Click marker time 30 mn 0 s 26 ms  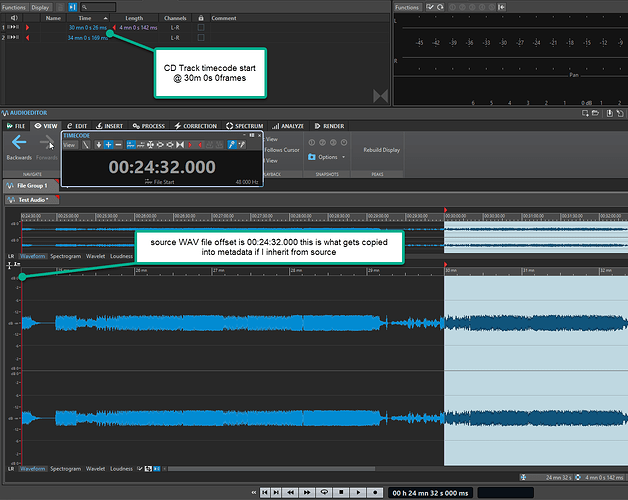tap(88, 28)
